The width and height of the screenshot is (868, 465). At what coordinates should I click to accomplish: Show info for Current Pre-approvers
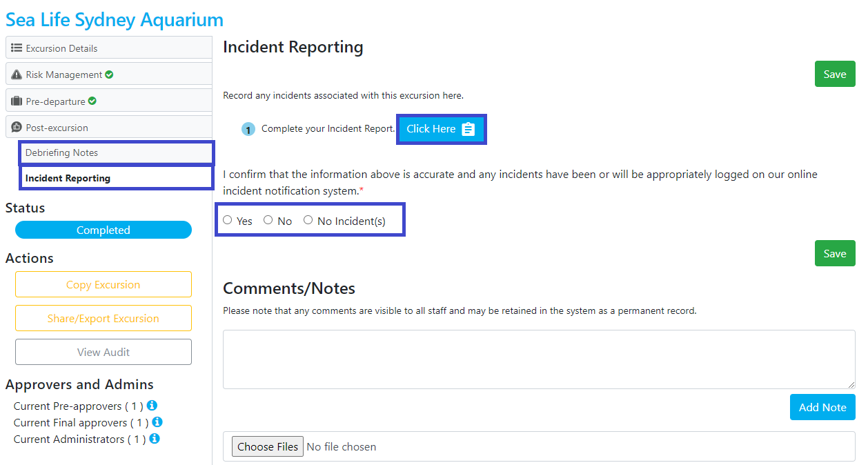point(152,406)
